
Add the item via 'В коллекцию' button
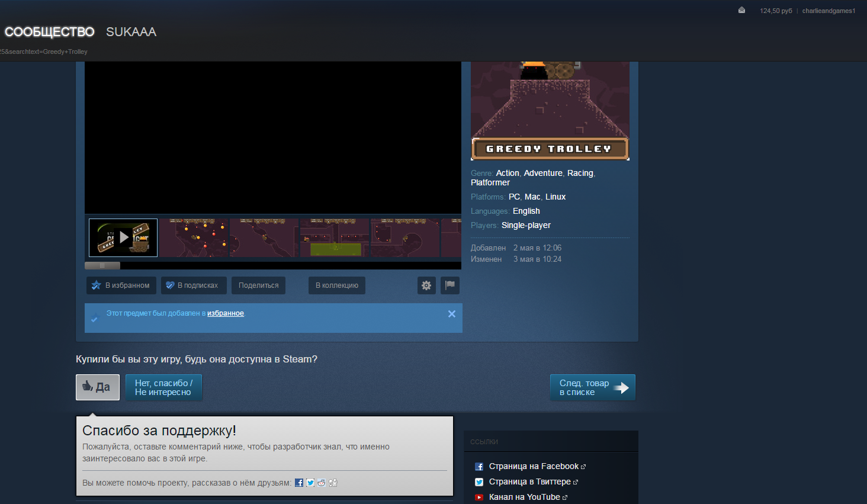[337, 285]
